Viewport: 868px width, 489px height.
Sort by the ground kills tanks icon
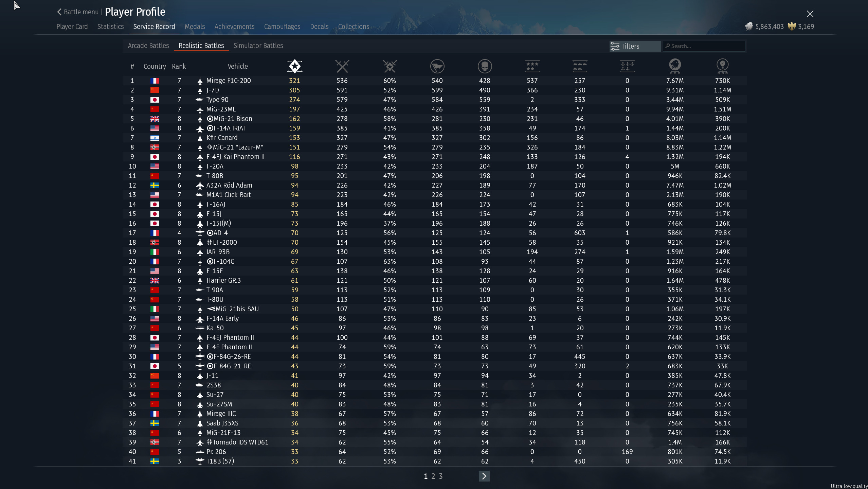(580, 66)
